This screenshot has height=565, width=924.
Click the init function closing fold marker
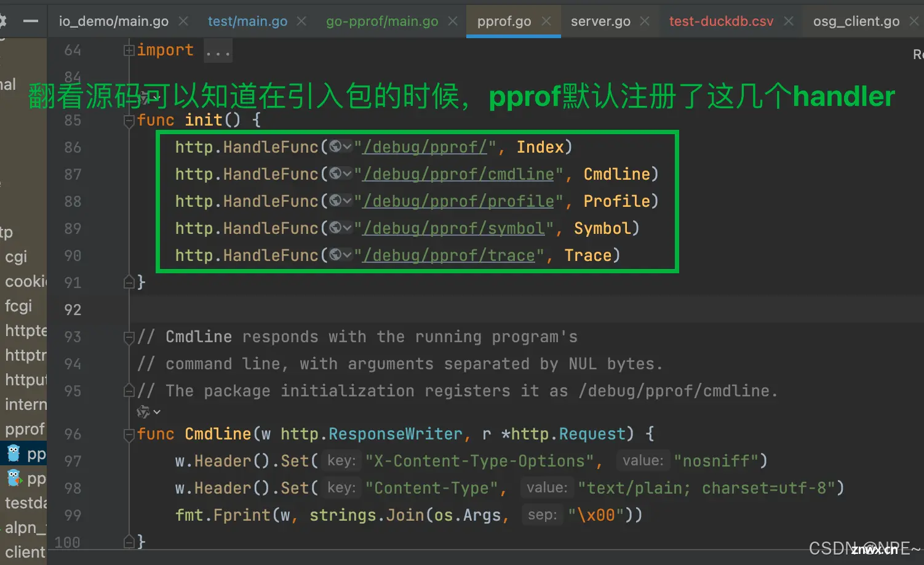point(129,282)
